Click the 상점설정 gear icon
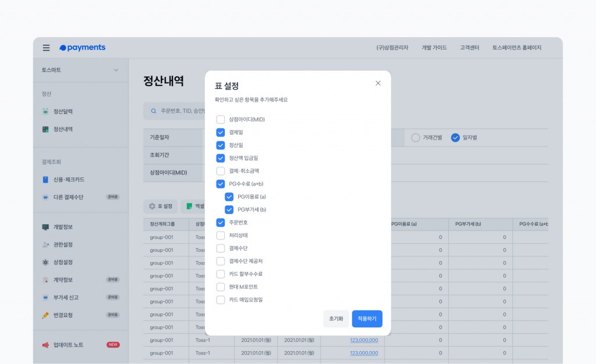The height and width of the screenshot is (364, 596). click(x=45, y=262)
